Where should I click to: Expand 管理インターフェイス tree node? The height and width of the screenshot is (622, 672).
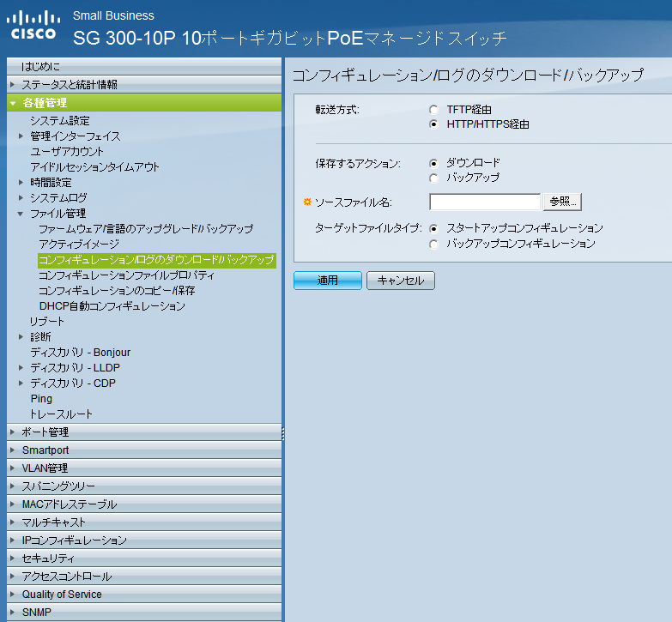point(21,136)
